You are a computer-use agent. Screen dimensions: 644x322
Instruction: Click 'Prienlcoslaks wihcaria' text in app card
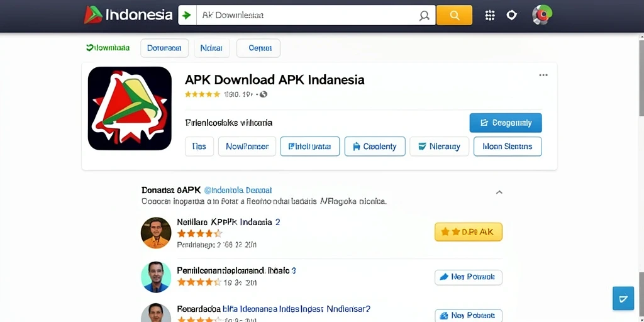pos(229,123)
